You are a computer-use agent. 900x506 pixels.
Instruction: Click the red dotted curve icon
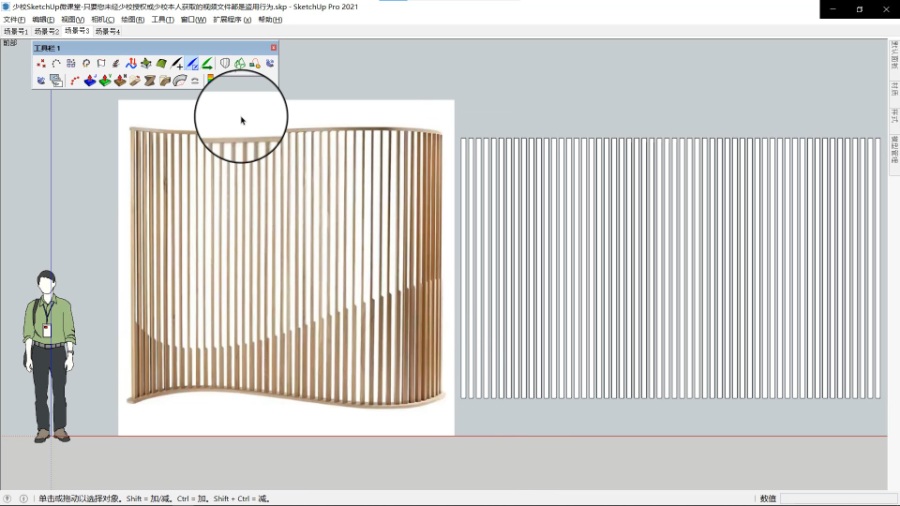click(75, 81)
